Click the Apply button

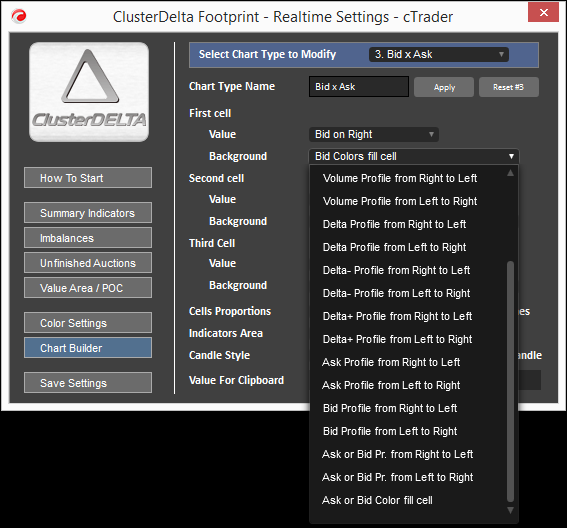(444, 87)
